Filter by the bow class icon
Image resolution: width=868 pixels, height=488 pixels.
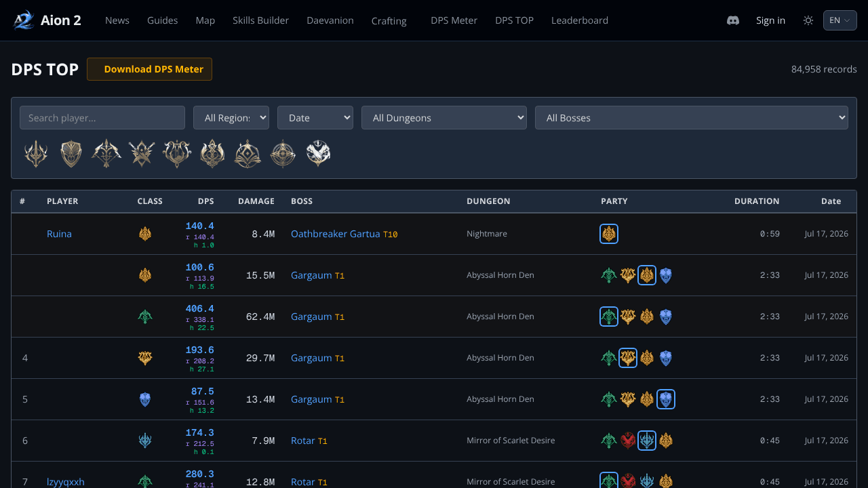coord(106,154)
